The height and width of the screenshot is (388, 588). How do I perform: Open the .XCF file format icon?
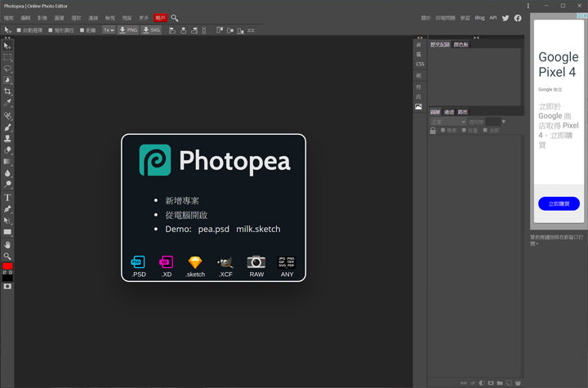pyautogui.click(x=225, y=266)
